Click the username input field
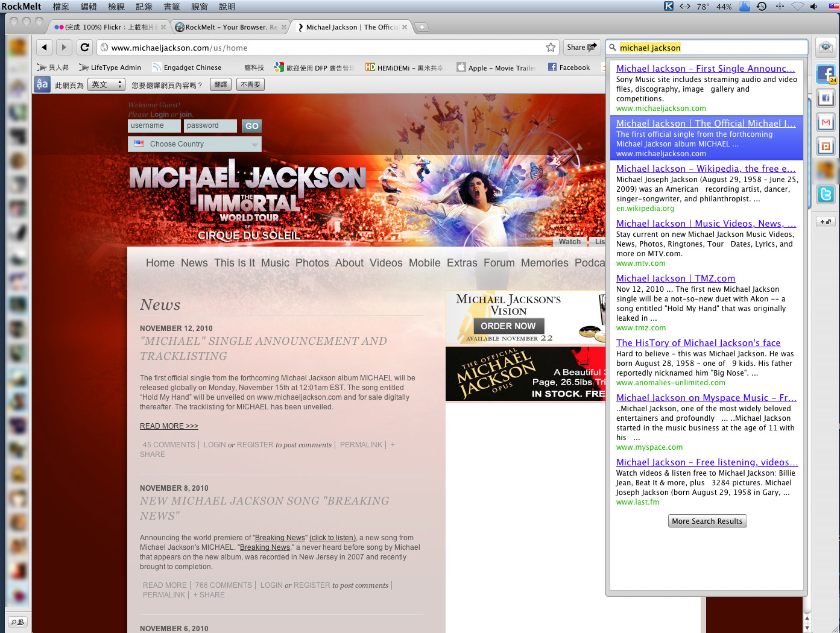The image size is (840, 633). [x=154, y=125]
